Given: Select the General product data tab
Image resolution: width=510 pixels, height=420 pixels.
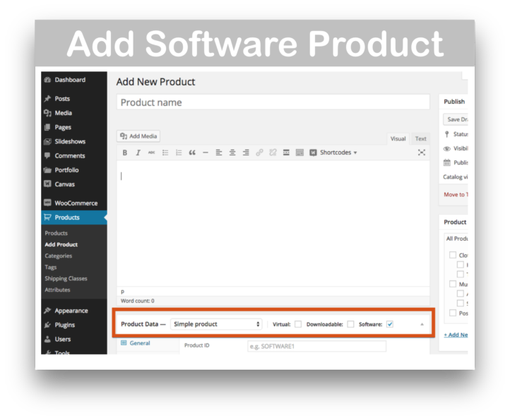Looking at the screenshot, I should pyautogui.click(x=139, y=343).
